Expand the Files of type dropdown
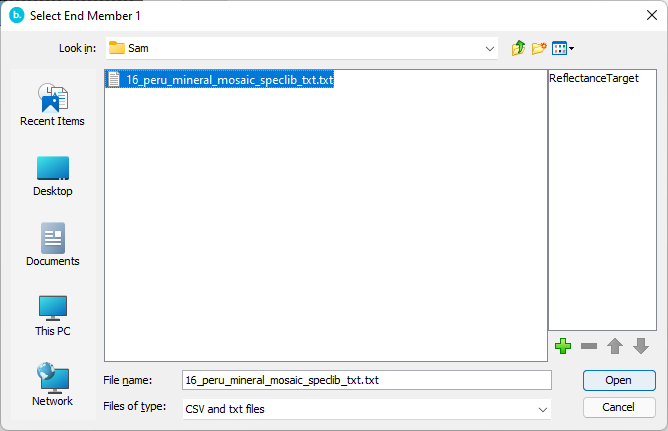Image resolution: width=668 pixels, height=431 pixels. 543,409
